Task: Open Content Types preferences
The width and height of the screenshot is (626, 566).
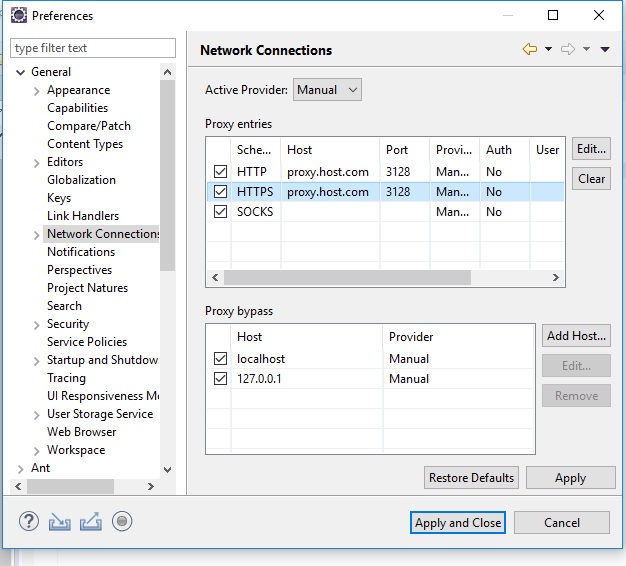Action: [x=85, y=144]
